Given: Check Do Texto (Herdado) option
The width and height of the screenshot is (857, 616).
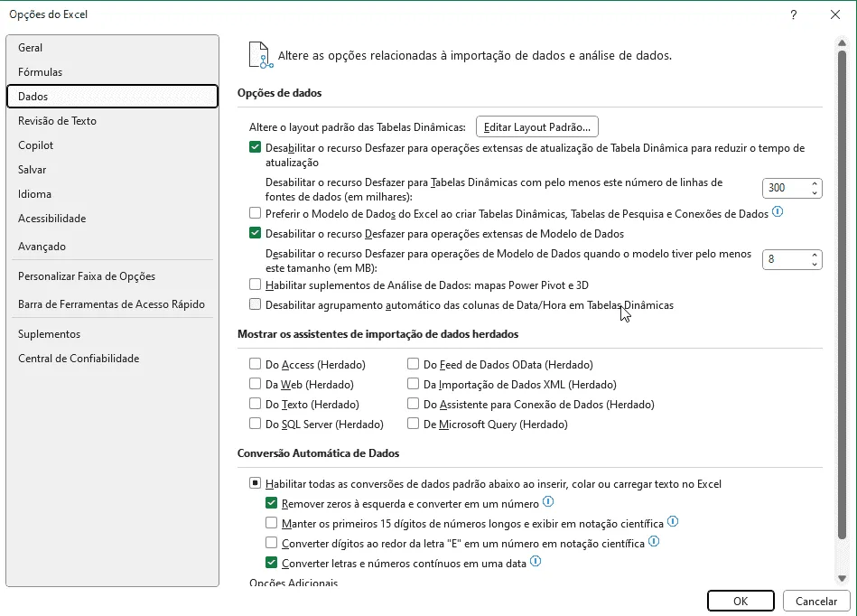Looking at the screenshot, I should (x=255, y=404).
